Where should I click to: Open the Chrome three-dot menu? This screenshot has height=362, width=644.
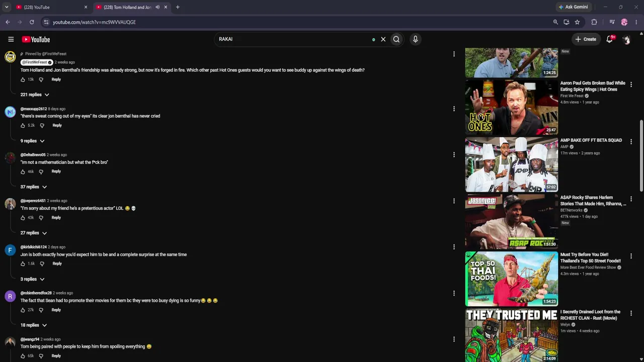coord(636,22)
